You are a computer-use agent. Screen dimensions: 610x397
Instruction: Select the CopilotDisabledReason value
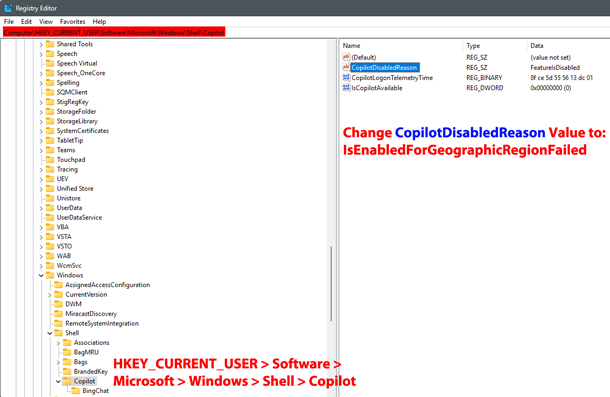384,68
